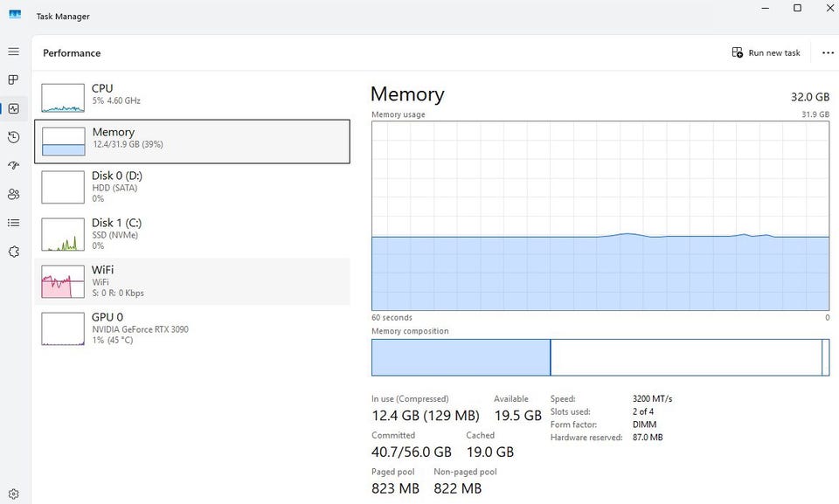839x504 pixels.
Task: Click the 60 seconds graph label
Action: pos(392,317)
